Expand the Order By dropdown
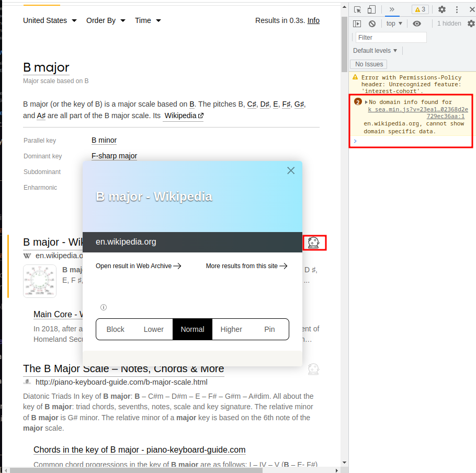Screen dimensions: 476x473 106,20
